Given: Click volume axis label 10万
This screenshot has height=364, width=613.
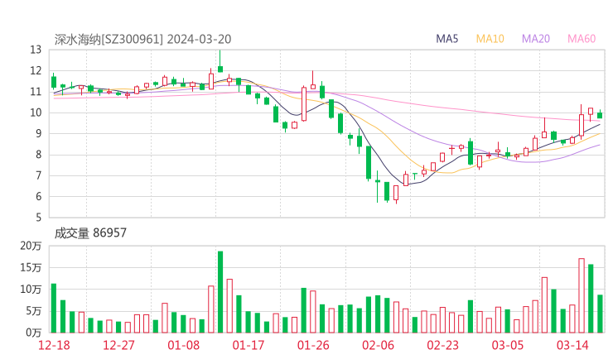Looking at the screenshot, I should click(x=31, y=290).
